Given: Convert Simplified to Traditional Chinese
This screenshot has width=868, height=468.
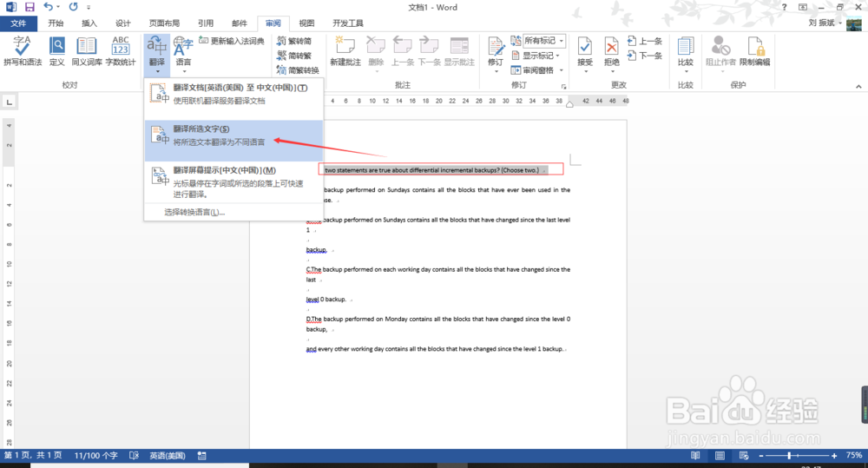Looking at the screenshot, I should (x=294, y=56).
